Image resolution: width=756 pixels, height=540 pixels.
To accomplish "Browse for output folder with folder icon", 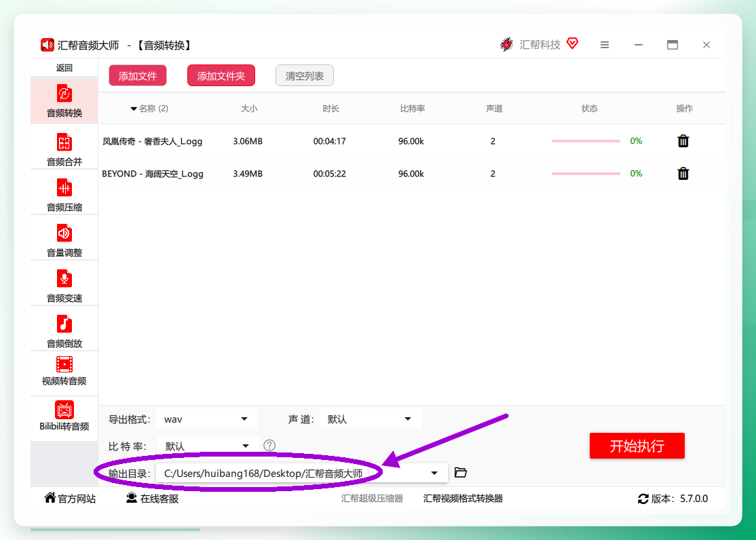I will (460, 472).
